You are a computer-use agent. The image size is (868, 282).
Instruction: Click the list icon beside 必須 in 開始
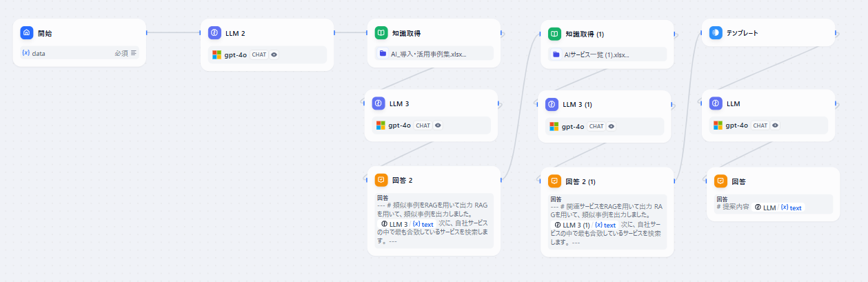134,52
